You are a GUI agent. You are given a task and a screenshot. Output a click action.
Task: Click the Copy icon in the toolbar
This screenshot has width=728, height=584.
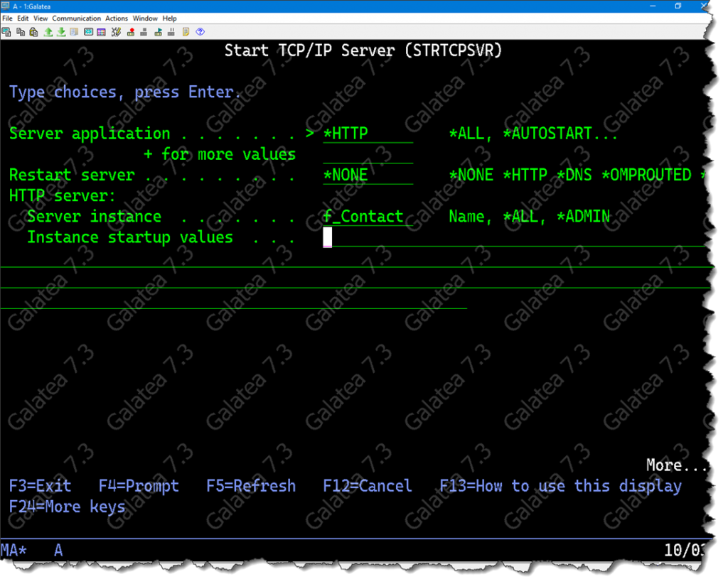coord(20,31)
